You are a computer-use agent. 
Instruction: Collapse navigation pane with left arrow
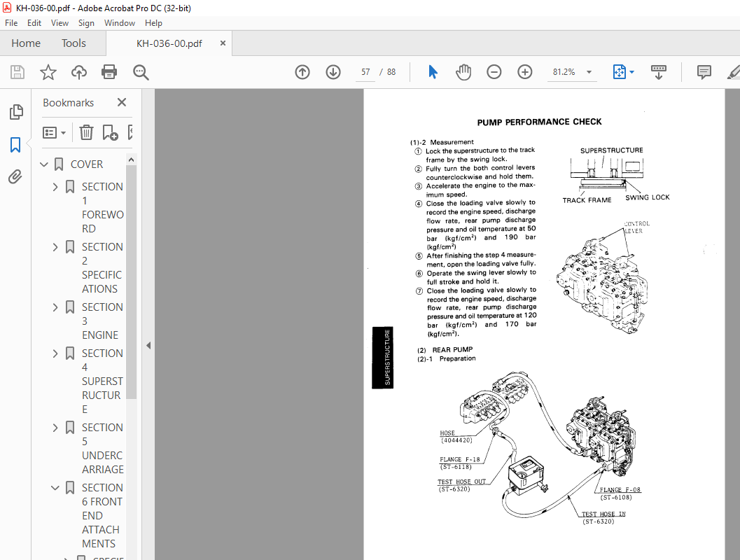tap(148, 345)
